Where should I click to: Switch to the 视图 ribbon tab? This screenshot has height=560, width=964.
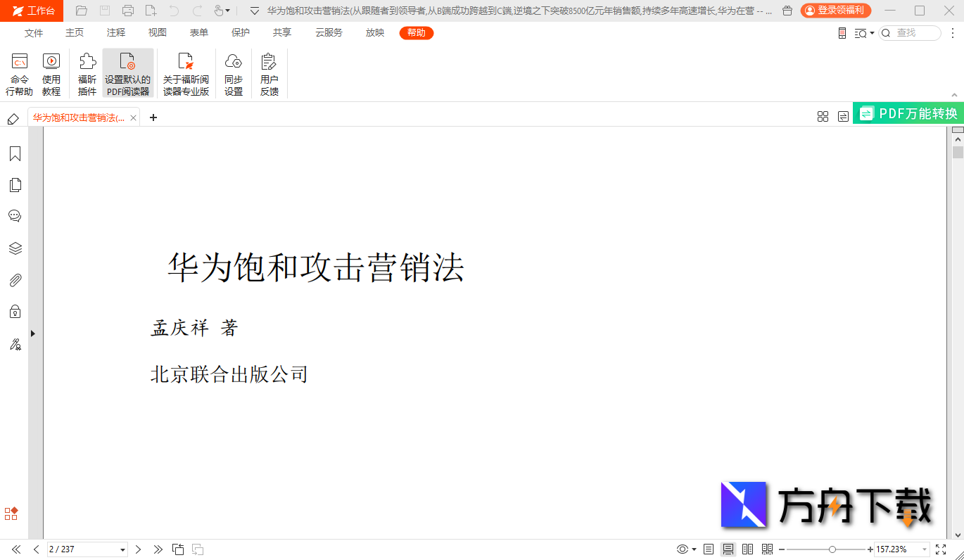point(157,33)
